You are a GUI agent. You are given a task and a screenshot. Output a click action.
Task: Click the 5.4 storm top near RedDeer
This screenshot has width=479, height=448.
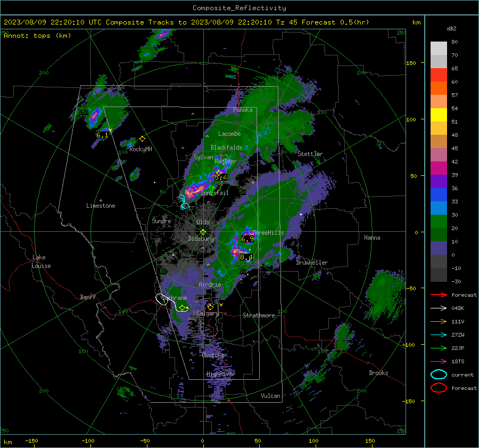[x=220, y=177]
